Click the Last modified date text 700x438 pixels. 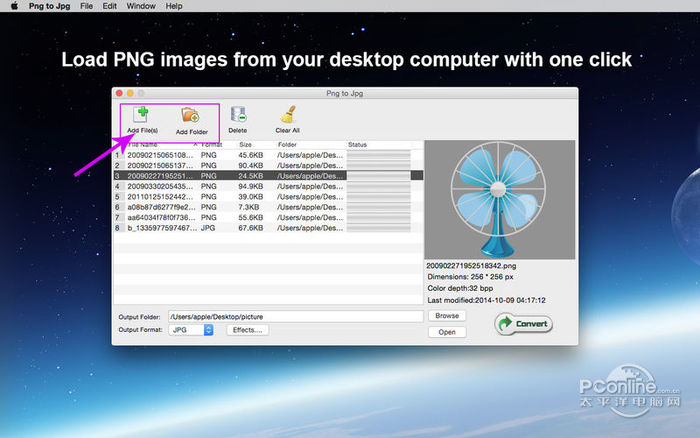(x=486, y=300)
